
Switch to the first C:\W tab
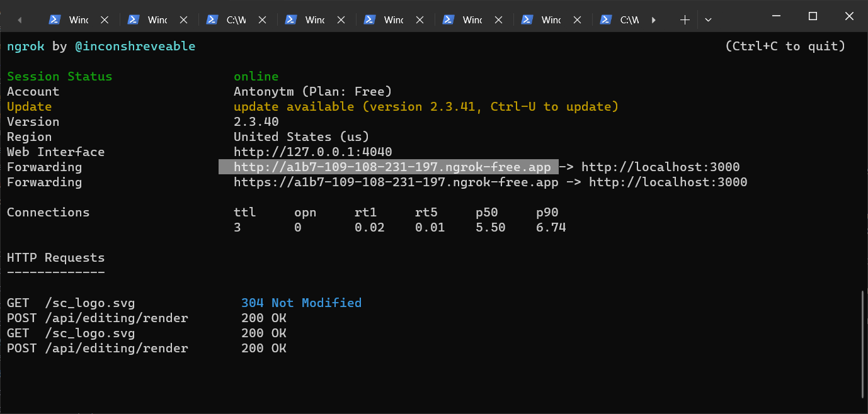pos(236,20)
